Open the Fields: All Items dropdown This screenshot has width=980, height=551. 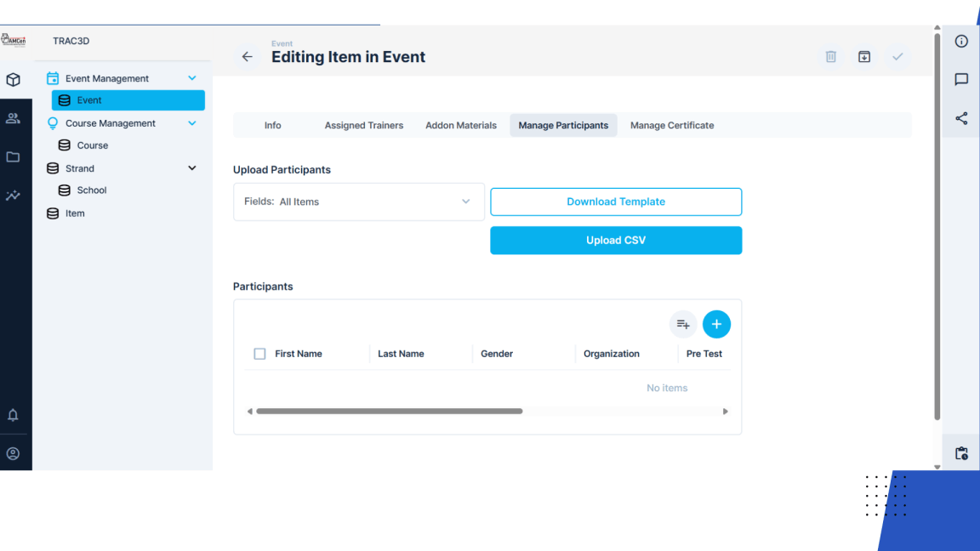pyautogui.click(x=358, y=202)
